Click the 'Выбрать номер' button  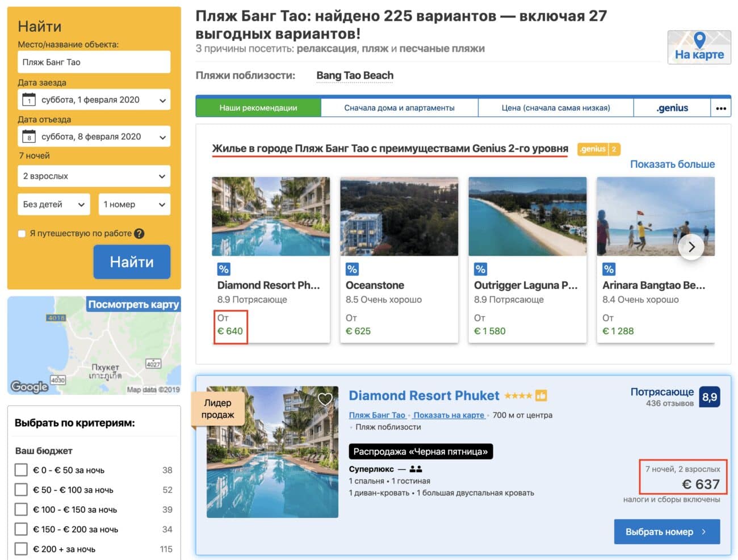click(x=666, y=532)
